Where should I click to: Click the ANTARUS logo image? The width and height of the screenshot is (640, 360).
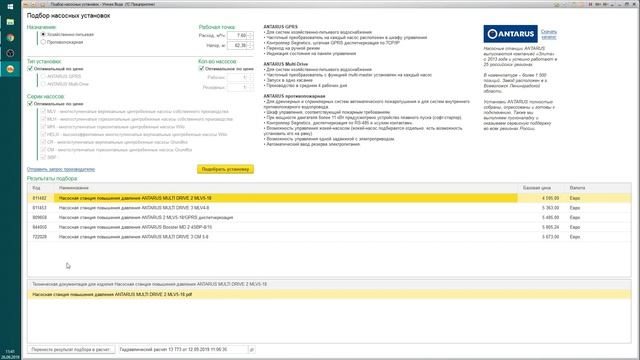(510, 34)
